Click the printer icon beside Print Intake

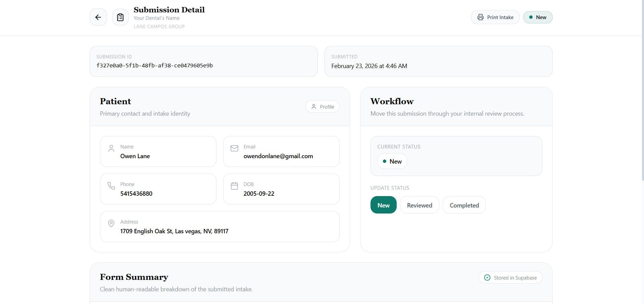pyautogui.click(x=480, y=17)
